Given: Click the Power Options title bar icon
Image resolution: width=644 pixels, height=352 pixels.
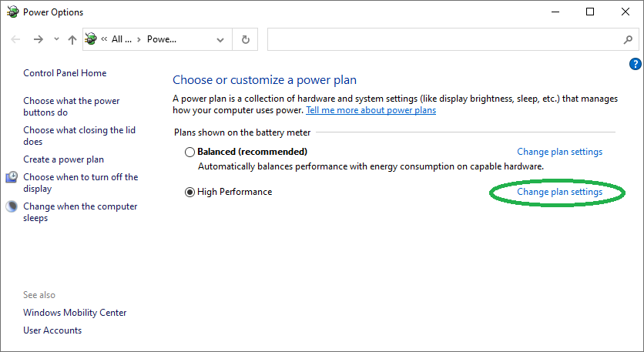Looking at the screenshot, I should click(12, 12).
